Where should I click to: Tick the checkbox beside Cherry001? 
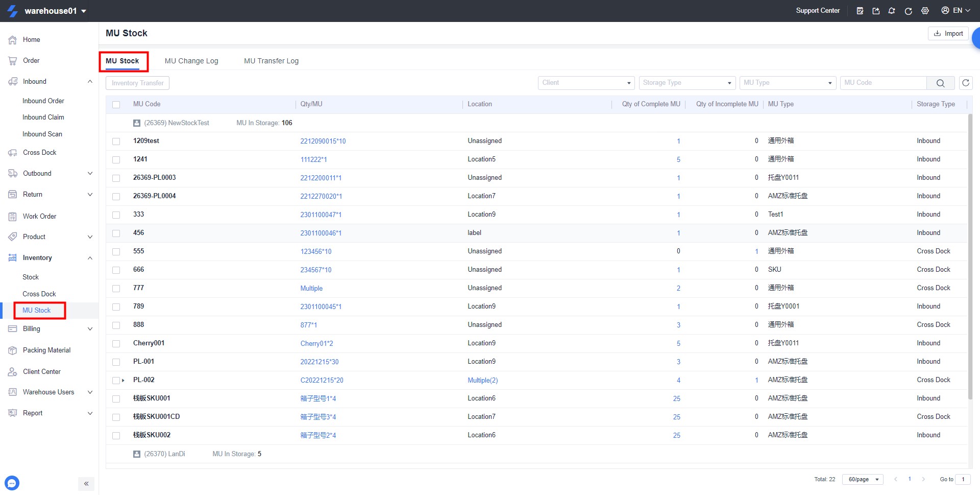pyautogui.click(x=116, y=343)
